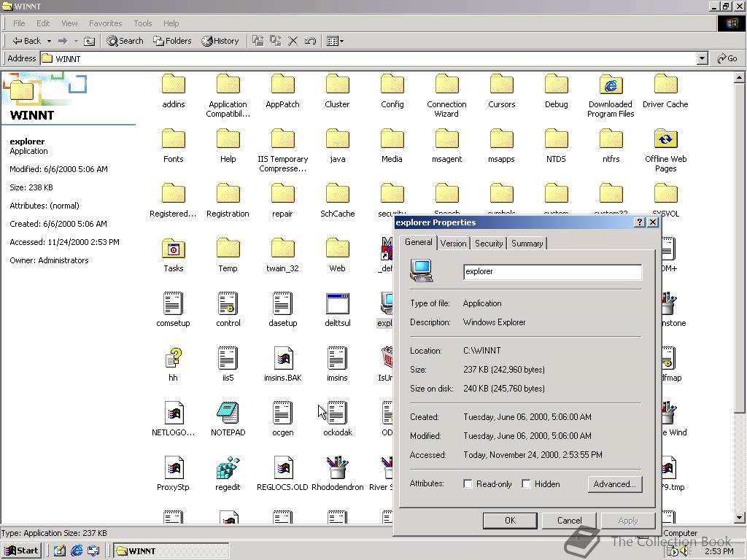
Task: Open the File menu
Action: pos(19,23)
